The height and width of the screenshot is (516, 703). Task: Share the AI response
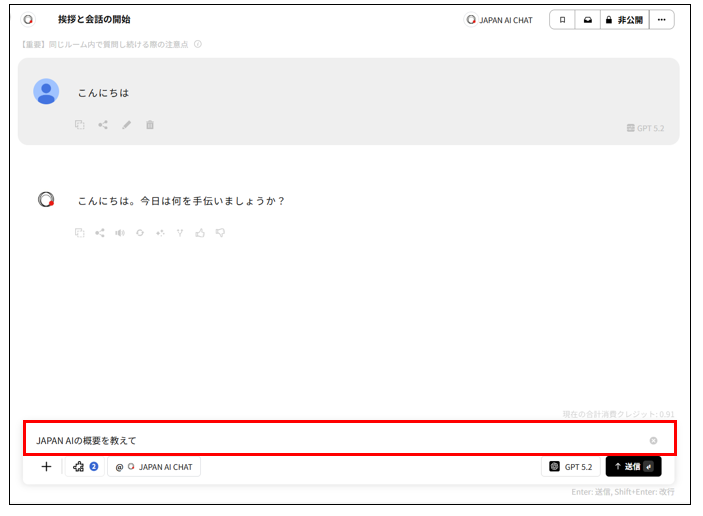coord(100,233)
